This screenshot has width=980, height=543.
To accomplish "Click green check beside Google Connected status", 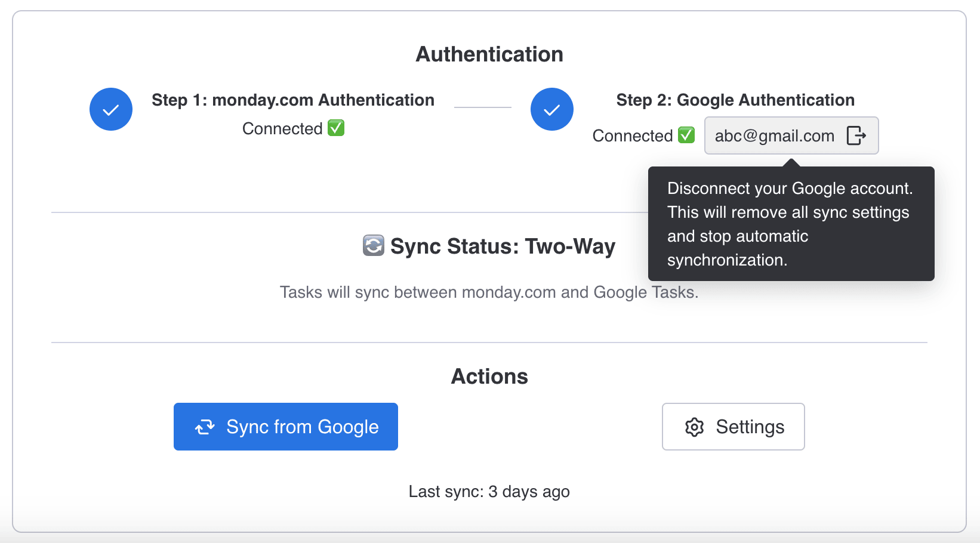I will point(686,135).
